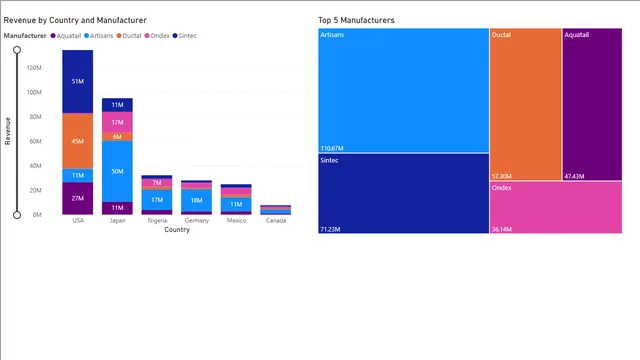Click the Country x-axis title

177,230
